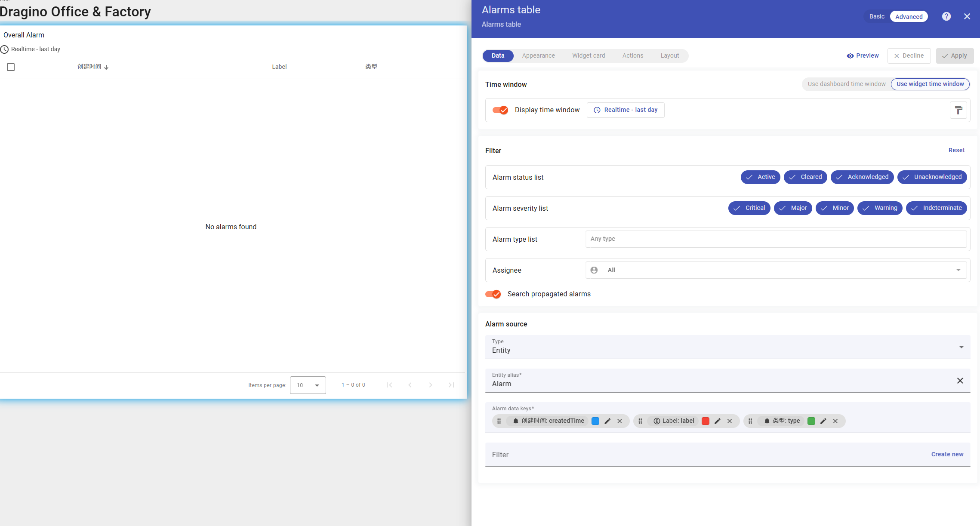Toggle Display time window switch
The image size is (980, 526).
(x=500, y=110)
